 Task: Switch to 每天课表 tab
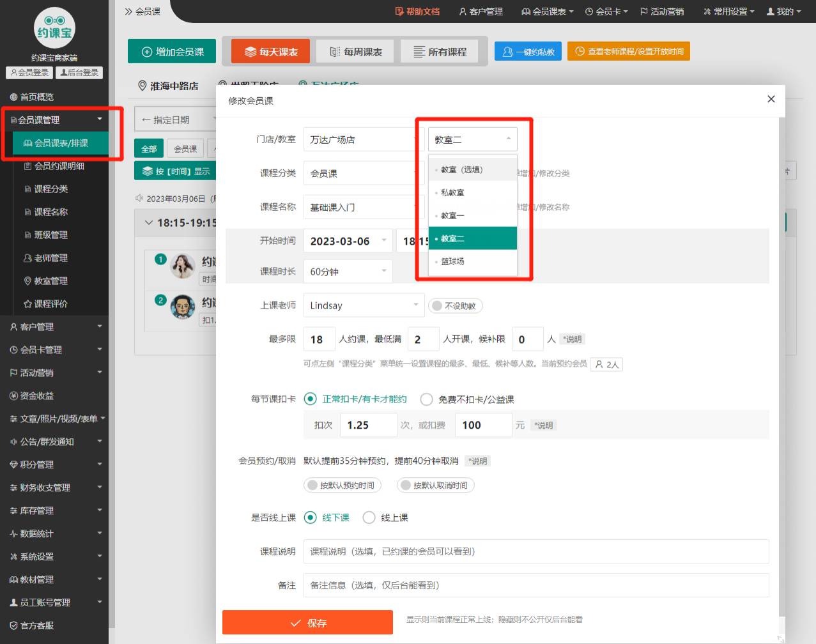click(x=271, y=52)
